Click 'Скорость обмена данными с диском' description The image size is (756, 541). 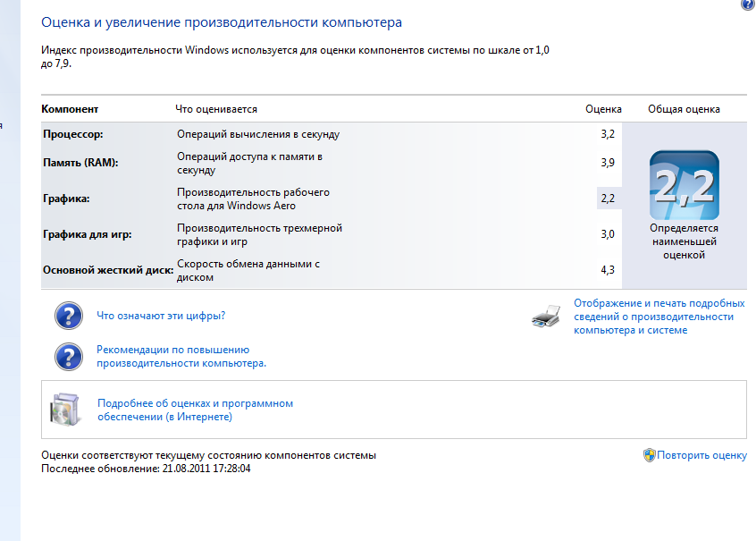coord(248,270)
